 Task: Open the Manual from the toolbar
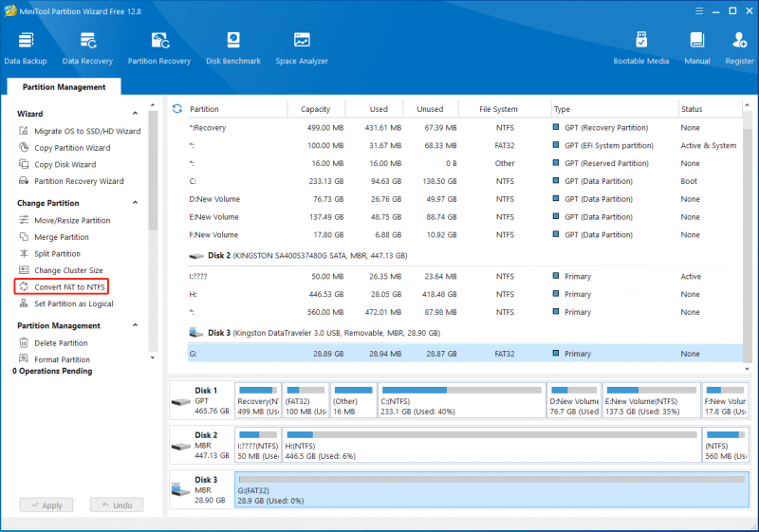point(697,47)
